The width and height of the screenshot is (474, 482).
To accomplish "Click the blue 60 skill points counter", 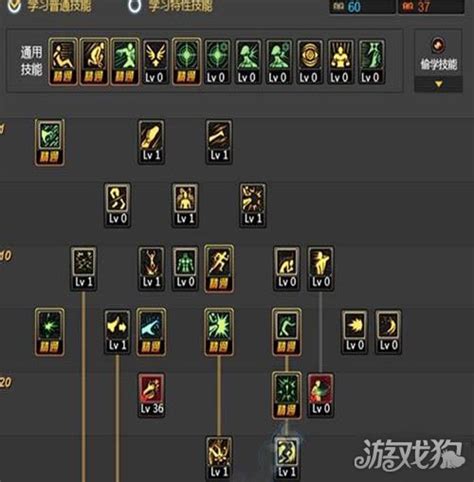I will coord(362,7).
